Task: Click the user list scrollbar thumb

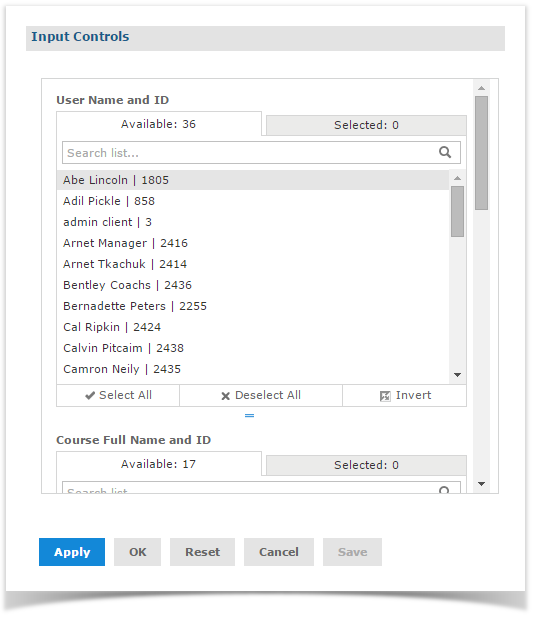Action: click(x=458, y=212)
